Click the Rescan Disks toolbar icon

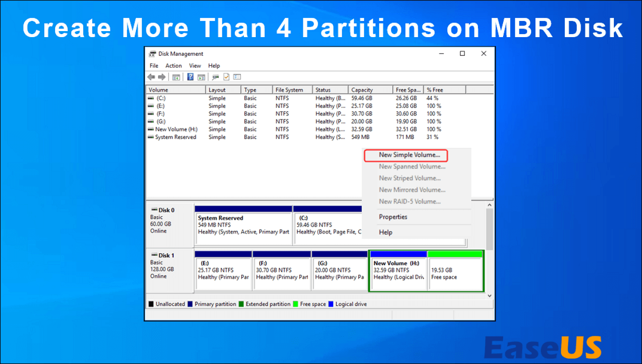click(216, 77)
